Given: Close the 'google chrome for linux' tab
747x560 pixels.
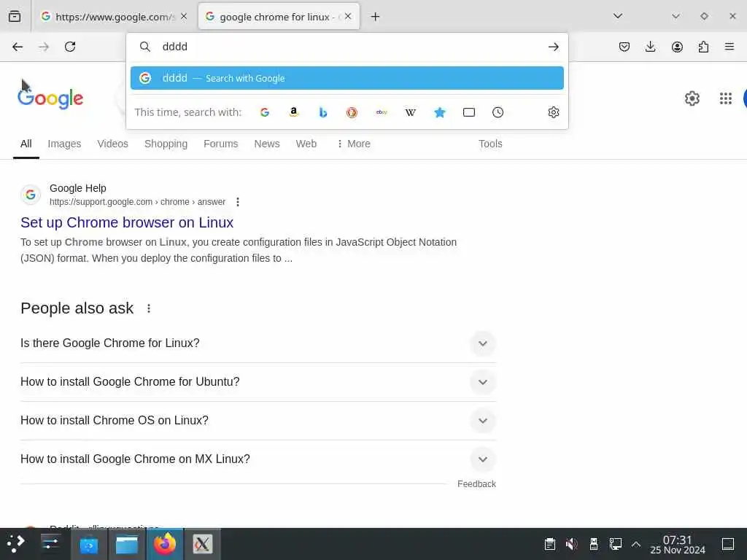Looking at the screenshot, I should pyautogui.click(x=348, y=16).
